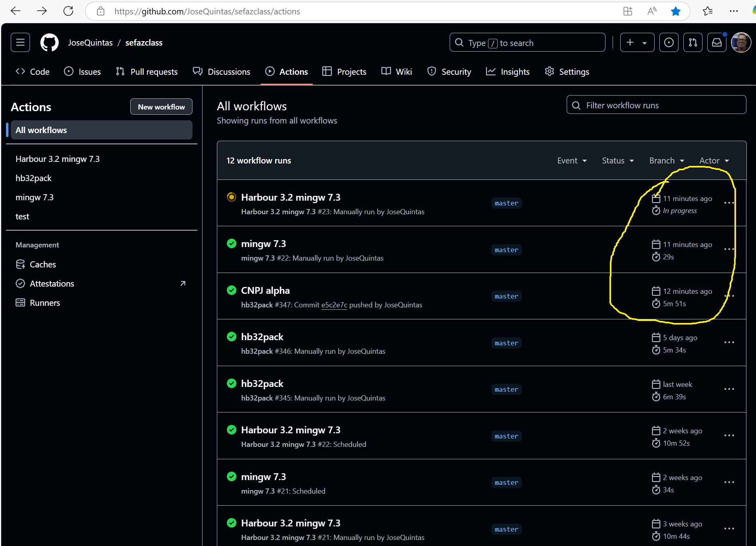Open the issues icon in header
This screenshot has height=546, width=756.
pyautogui.click(x=669, y=43)
